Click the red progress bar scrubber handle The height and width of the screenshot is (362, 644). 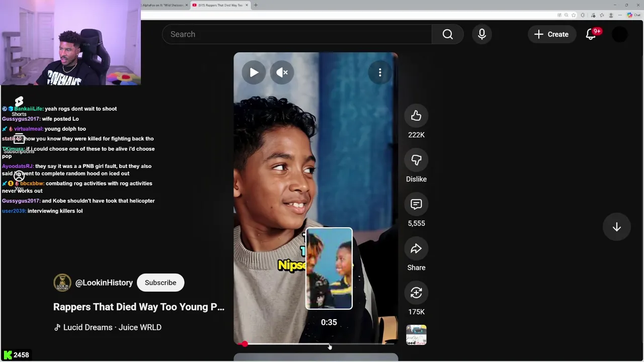245,344
